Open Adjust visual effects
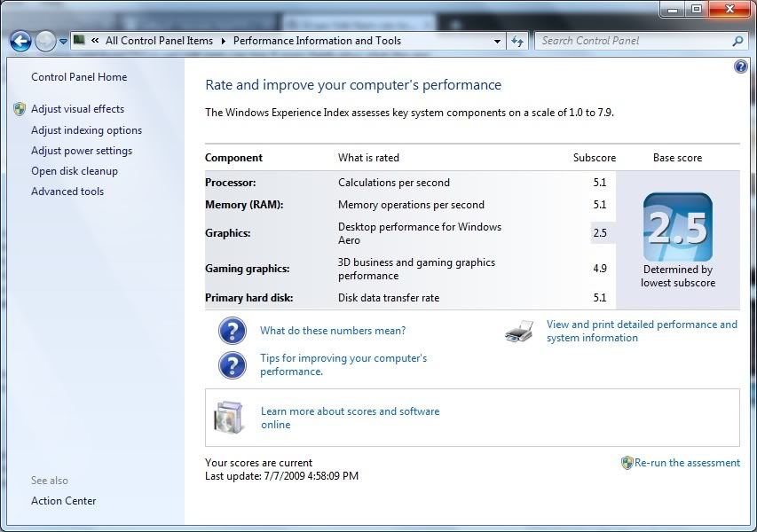The height and width of the screenshot is (532, 757). [x=77, y=109]
